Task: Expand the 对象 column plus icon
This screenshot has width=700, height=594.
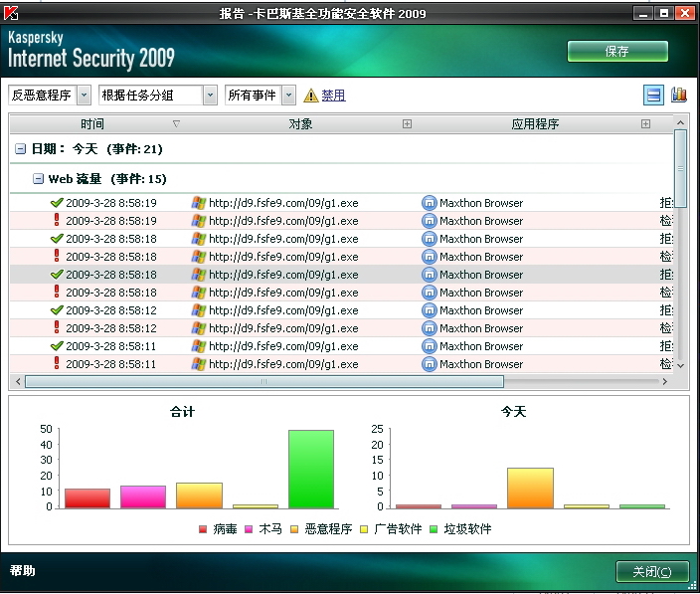Action: [x=407, y=123]
